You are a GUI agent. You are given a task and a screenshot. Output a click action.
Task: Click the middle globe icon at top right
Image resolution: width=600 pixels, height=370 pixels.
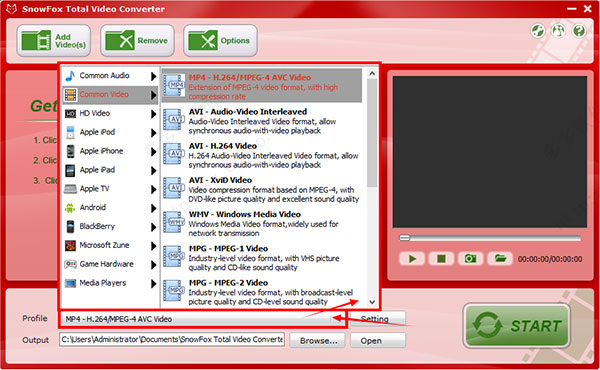click(x=558, y=30)
